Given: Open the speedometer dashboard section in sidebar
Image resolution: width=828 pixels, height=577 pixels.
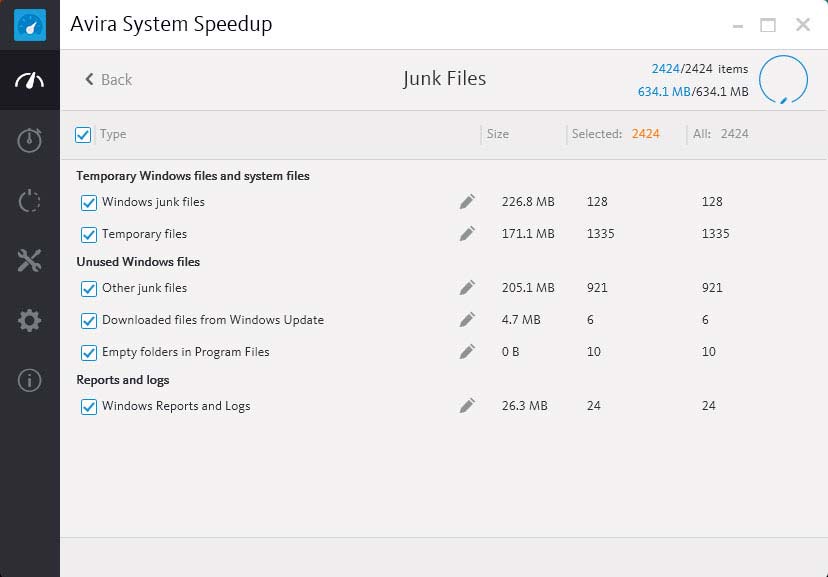Looking at the screenshot, I should coord(30,80).
